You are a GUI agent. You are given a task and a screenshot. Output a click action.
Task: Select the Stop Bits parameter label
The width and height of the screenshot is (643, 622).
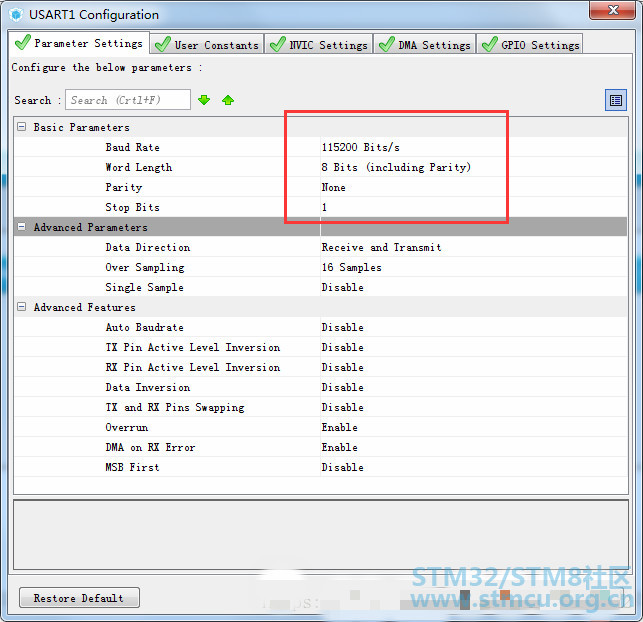[132, 207]
